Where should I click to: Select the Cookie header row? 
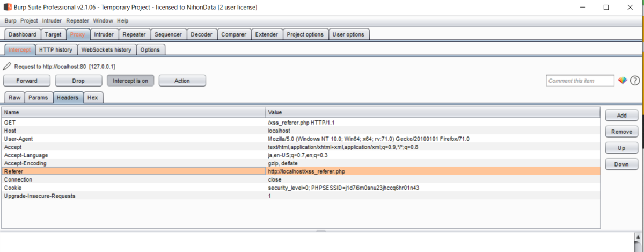301,188
